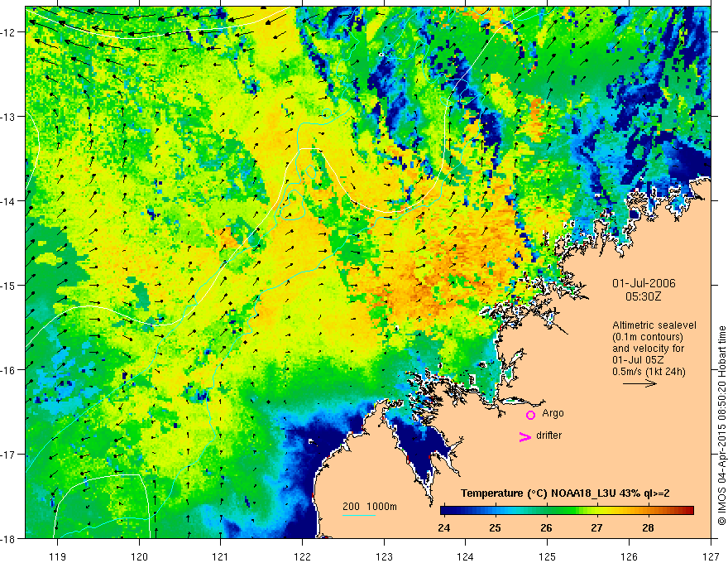
Task: Select the time label 05:30Z
Action: [x=644, y=296]
